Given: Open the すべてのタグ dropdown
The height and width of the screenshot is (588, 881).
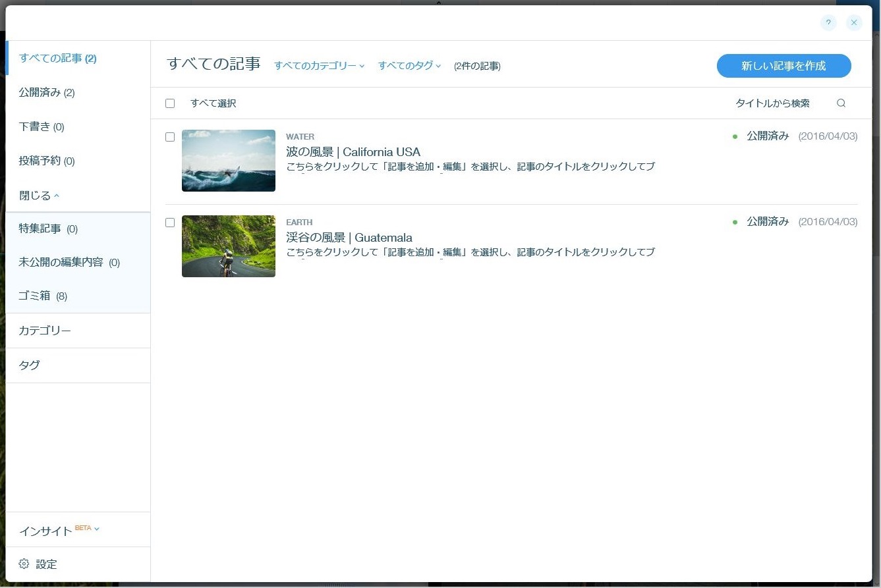Looking at the screenshot, I should 409,66.
